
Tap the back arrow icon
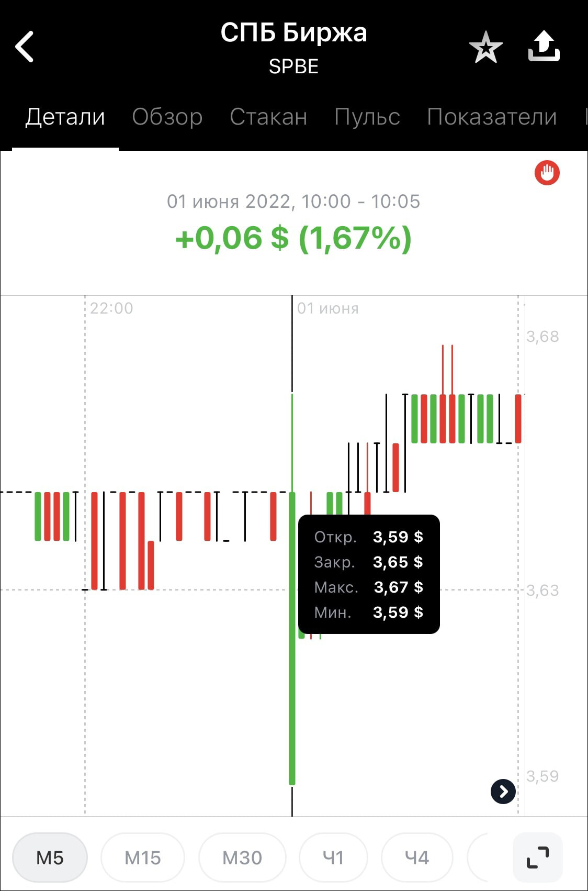[x=25, y=47]
